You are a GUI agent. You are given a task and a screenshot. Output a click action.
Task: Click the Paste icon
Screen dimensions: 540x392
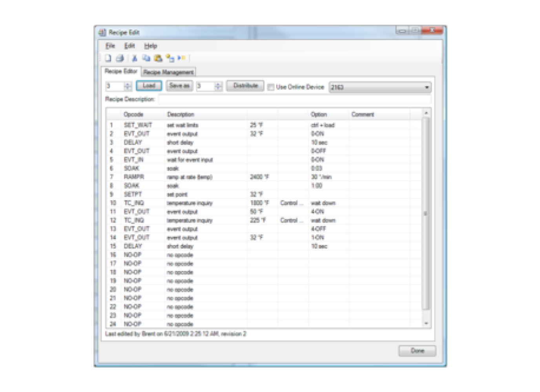(158, 58)
